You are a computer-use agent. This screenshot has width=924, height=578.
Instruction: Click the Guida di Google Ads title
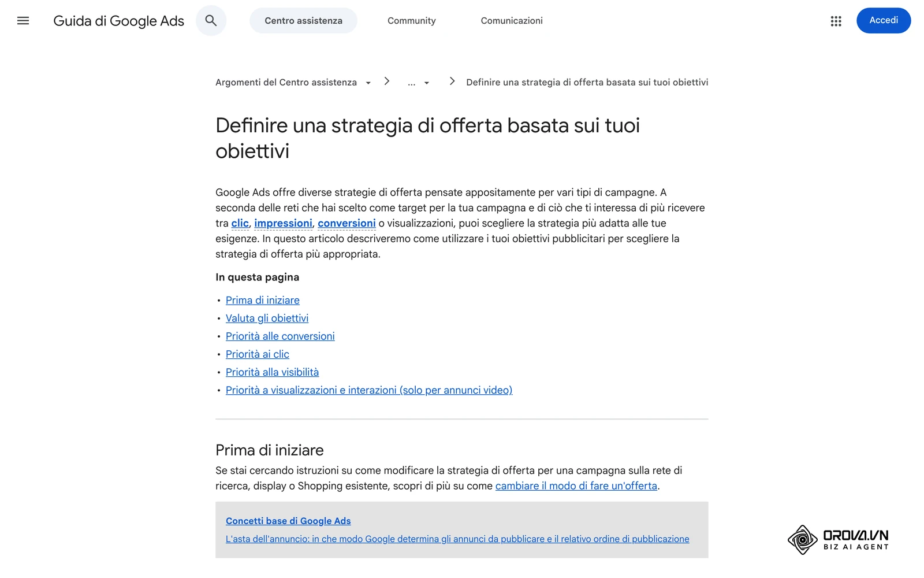click(x=118, y=21)
